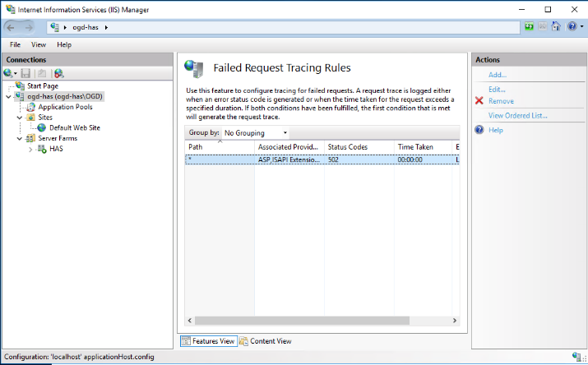Click horizontal scrollbar left arrow
This screenshot has width=588, height=365.
click(x=190, y=321)
